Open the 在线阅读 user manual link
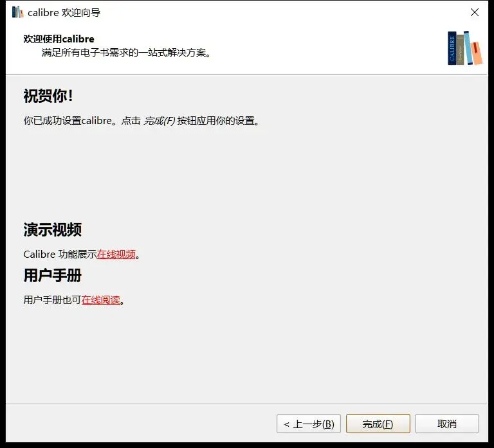The image size is (494, 448). pyautogui.click(x=101, y=300)
